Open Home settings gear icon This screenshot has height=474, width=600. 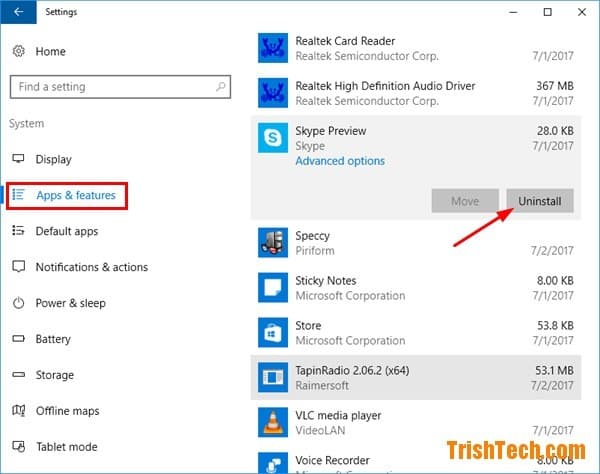(18, 51)
